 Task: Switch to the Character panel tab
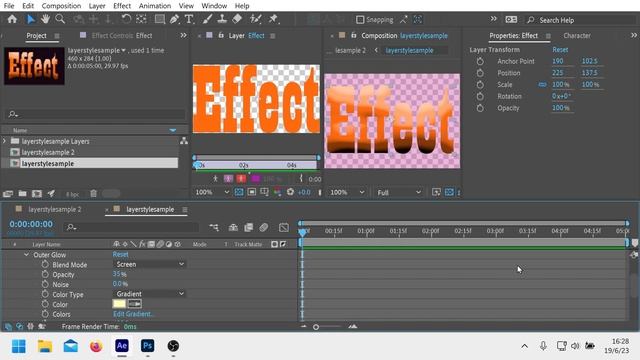click(x=577, y=36)
